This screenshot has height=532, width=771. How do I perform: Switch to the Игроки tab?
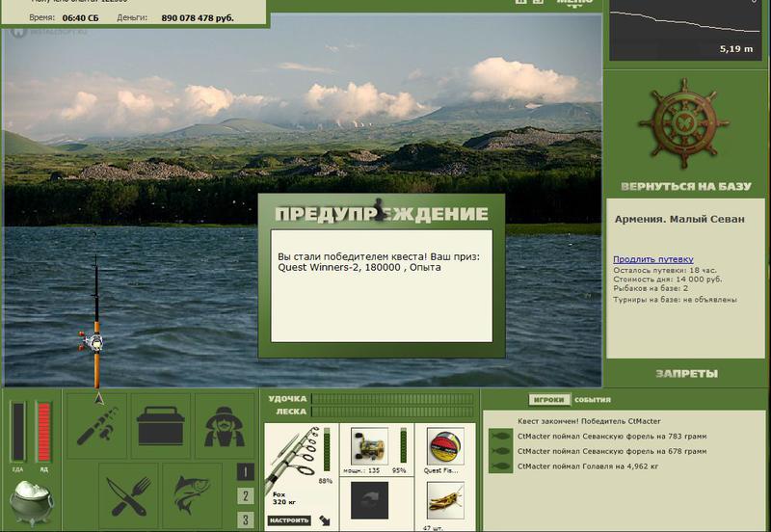[549, 400]
